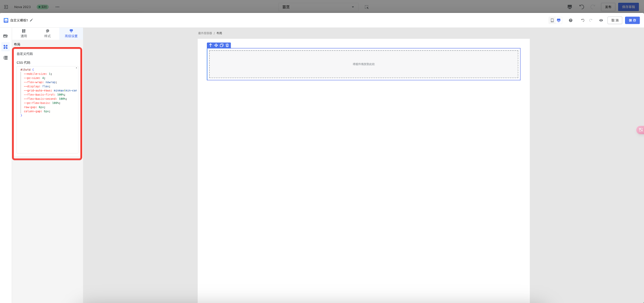Click the delete trash icon on layout block
The image size is (644, 303).
pyautogui.click(x=227, y=46)
